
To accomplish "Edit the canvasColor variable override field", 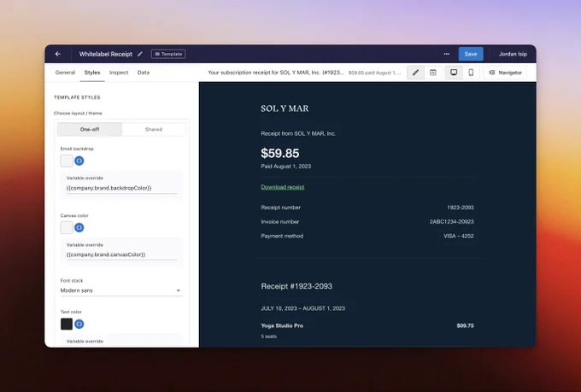I will [x=121, y=255].
